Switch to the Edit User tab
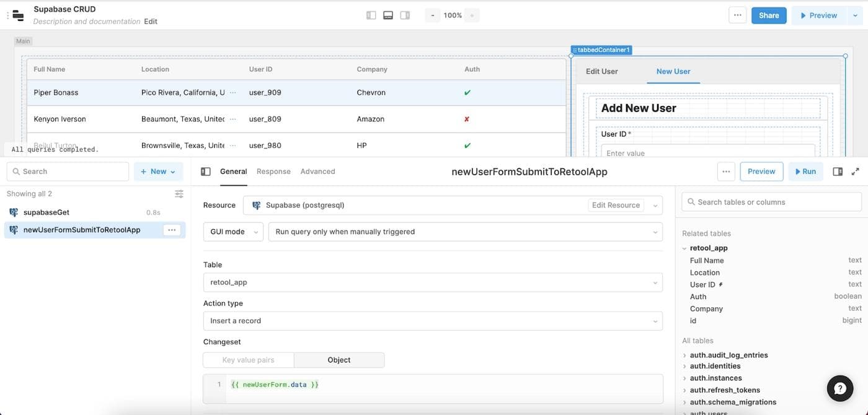868x415 pixels. point(601,71)
